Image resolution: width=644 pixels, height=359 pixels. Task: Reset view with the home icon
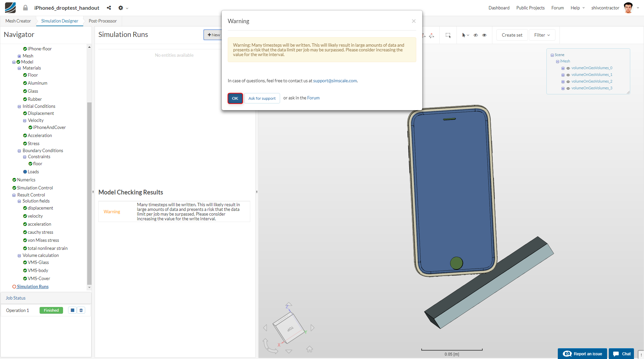[310, 349]
